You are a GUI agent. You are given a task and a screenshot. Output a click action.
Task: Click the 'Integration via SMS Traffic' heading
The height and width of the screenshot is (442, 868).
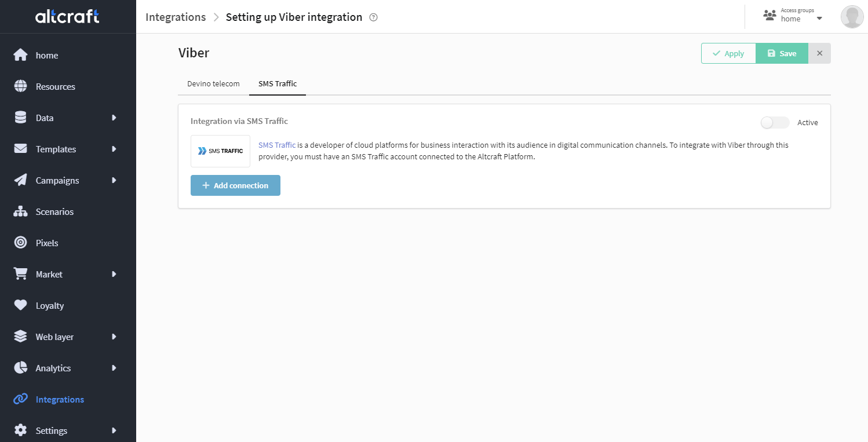[239, 121]
